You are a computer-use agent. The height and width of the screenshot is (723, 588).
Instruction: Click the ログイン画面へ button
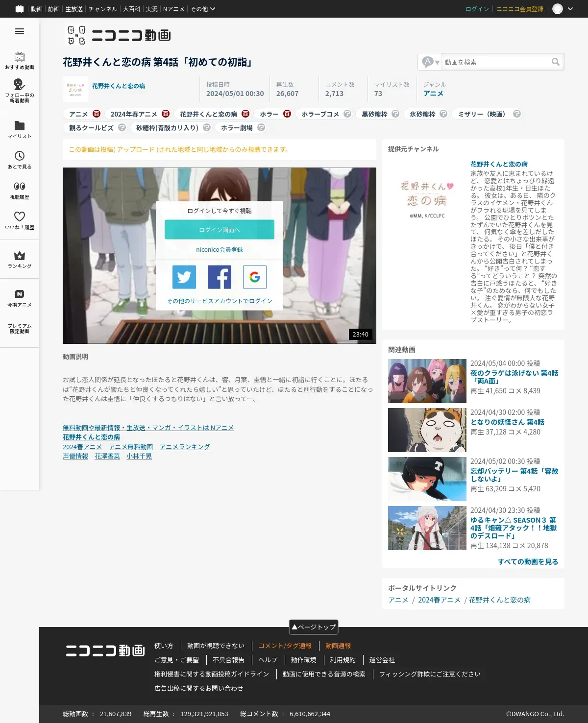click(x=220, y=230)
